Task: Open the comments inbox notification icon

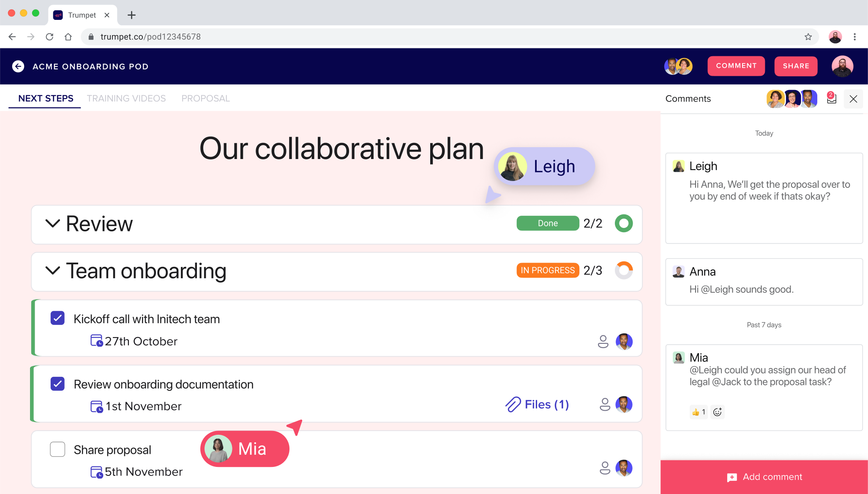Action: 831,99
